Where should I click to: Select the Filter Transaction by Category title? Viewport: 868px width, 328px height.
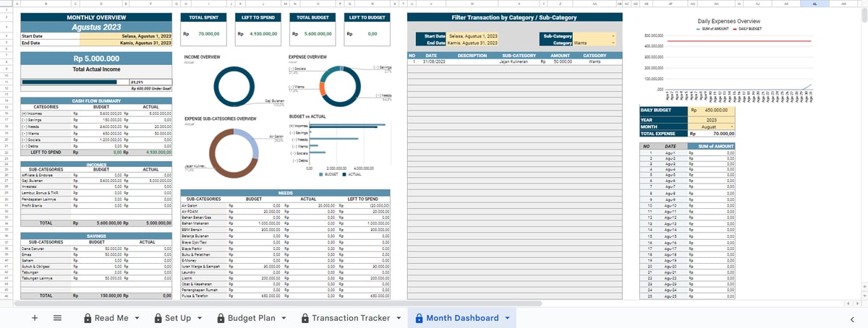(514, 16)
